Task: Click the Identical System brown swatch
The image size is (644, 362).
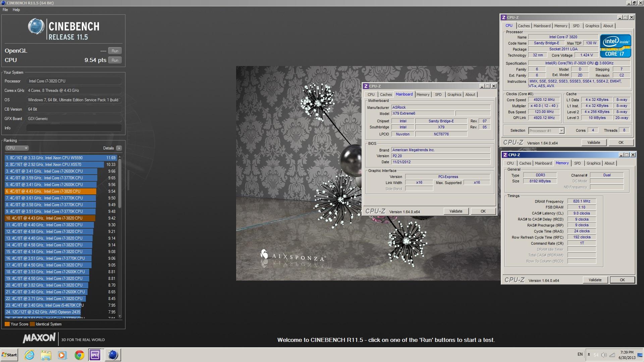Action: (32, 324)
